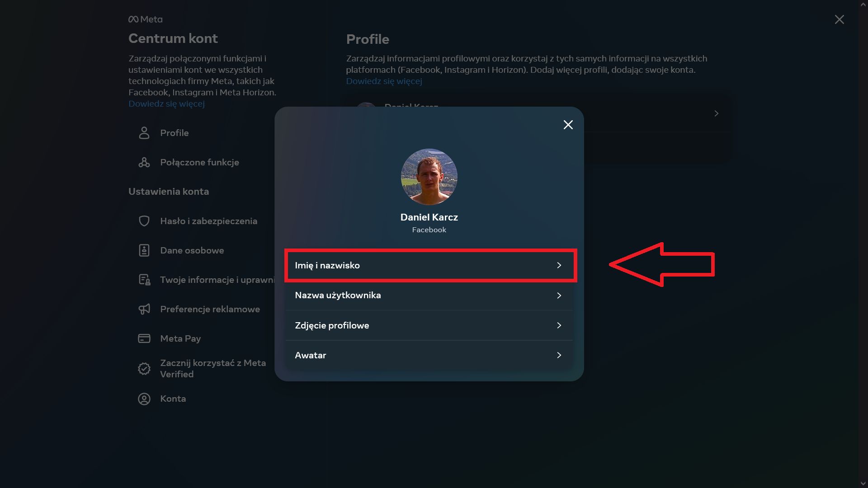Expand the Awatar row chevron
This screenshot has width=868, height=488.
[x=559, y=355]
